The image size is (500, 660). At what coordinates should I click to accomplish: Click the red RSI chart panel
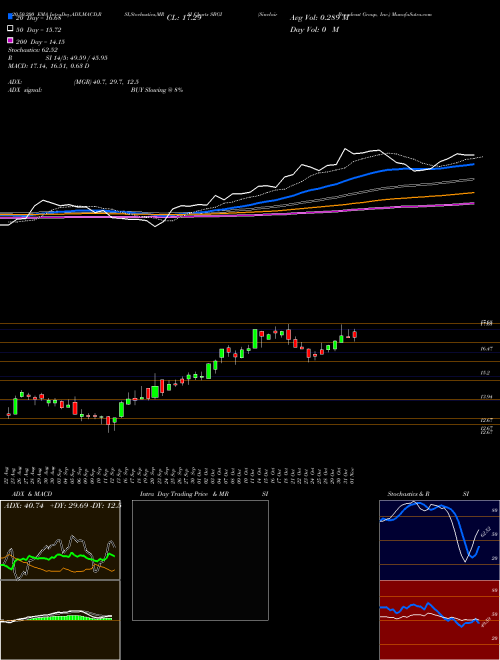pyautogui.click(x=439, y=620)
